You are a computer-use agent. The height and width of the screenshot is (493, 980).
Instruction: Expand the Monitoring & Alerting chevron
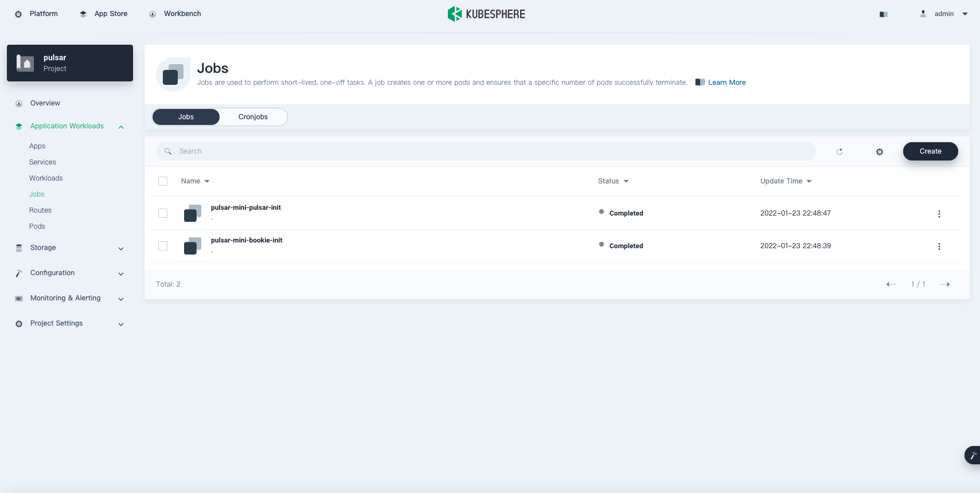[121, 299]
